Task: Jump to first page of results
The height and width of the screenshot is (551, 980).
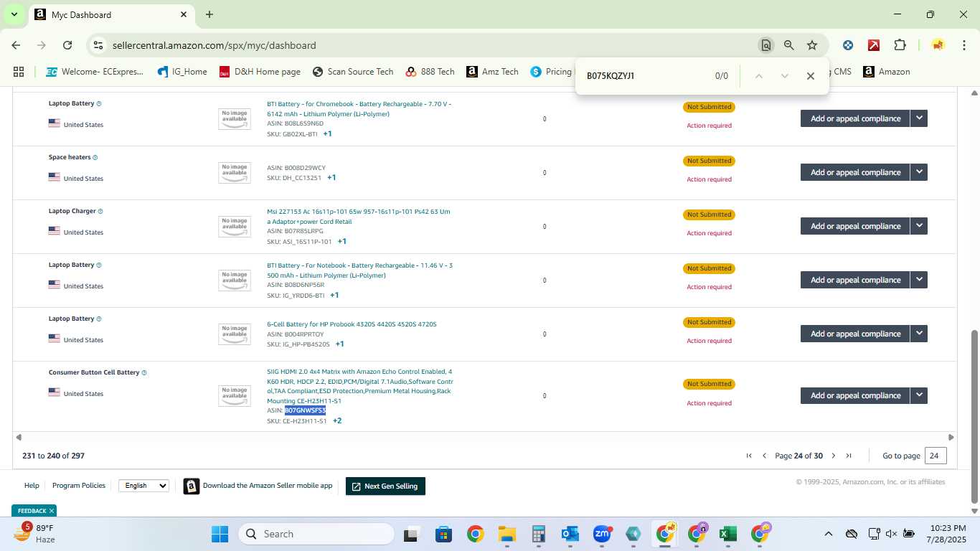Action: 749,456
